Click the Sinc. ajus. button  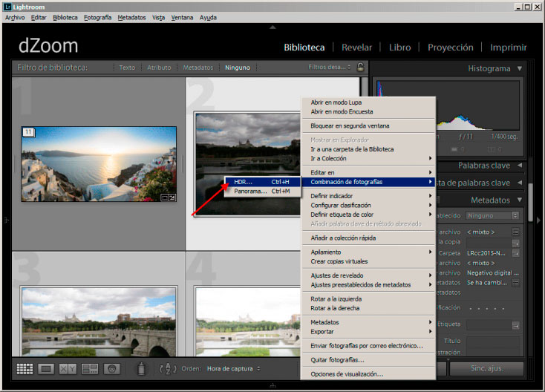tap(486, 368)
